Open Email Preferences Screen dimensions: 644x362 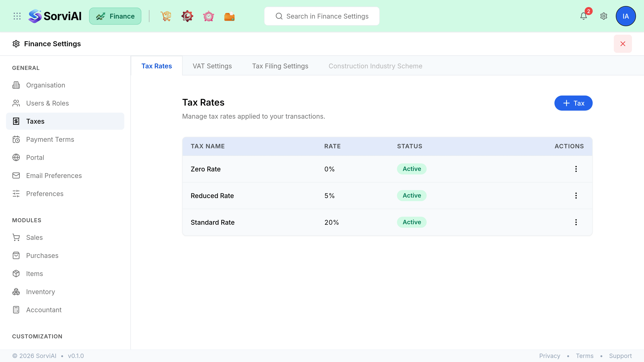click(x=65, y=176)
